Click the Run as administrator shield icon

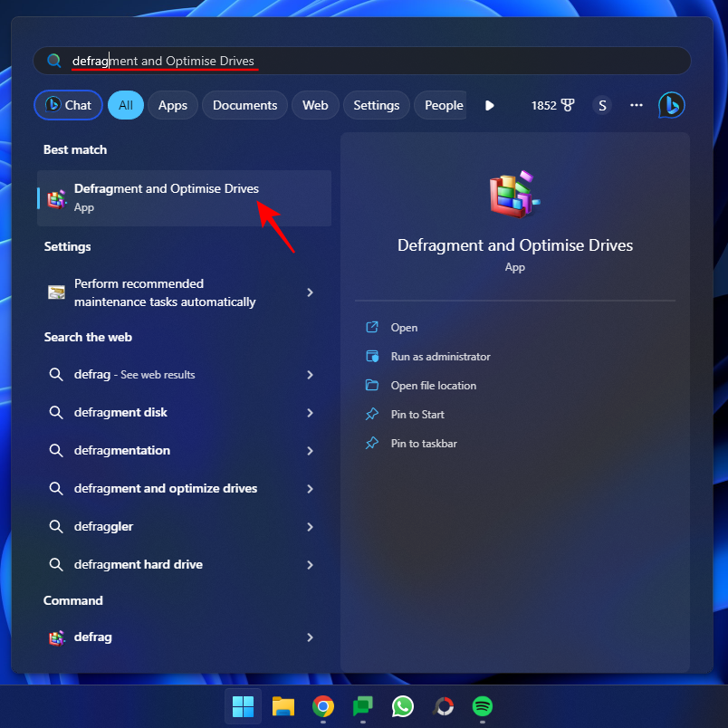[x=372, y=357]
